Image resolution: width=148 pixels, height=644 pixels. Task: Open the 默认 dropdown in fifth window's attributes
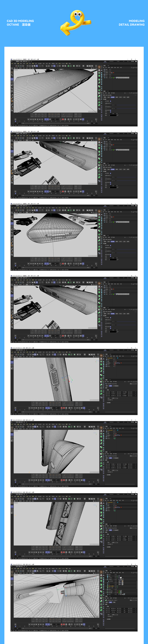[133, 384]
